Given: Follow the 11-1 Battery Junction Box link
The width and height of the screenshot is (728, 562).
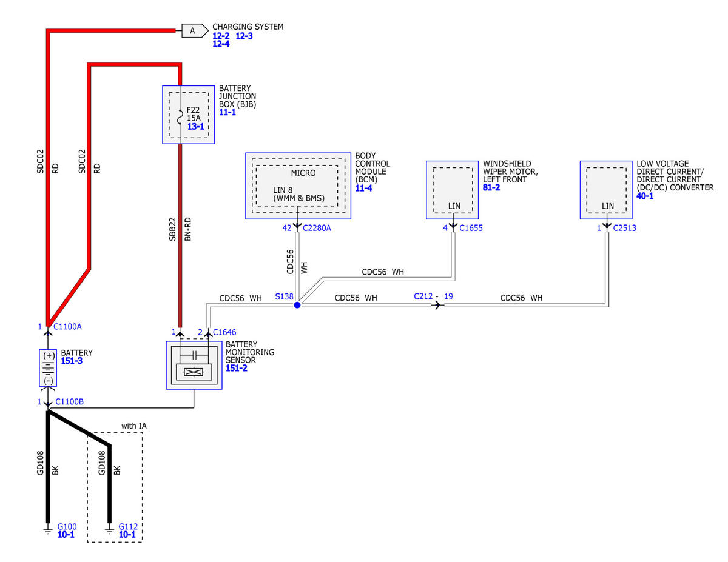Looking at the screenshot, I should (x=227, y=113).
